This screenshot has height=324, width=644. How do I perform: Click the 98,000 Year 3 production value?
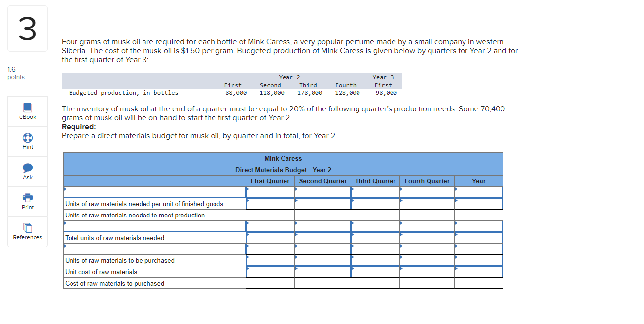386,93
